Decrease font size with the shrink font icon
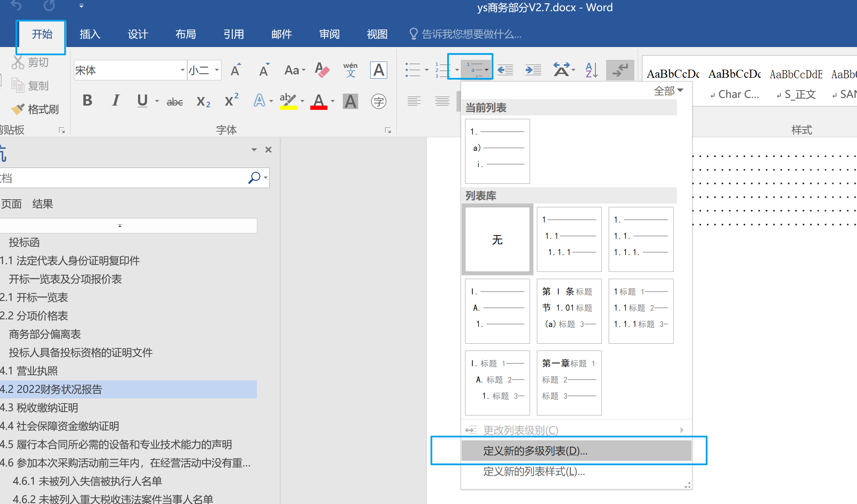857x504 pixels. (264, 70)
